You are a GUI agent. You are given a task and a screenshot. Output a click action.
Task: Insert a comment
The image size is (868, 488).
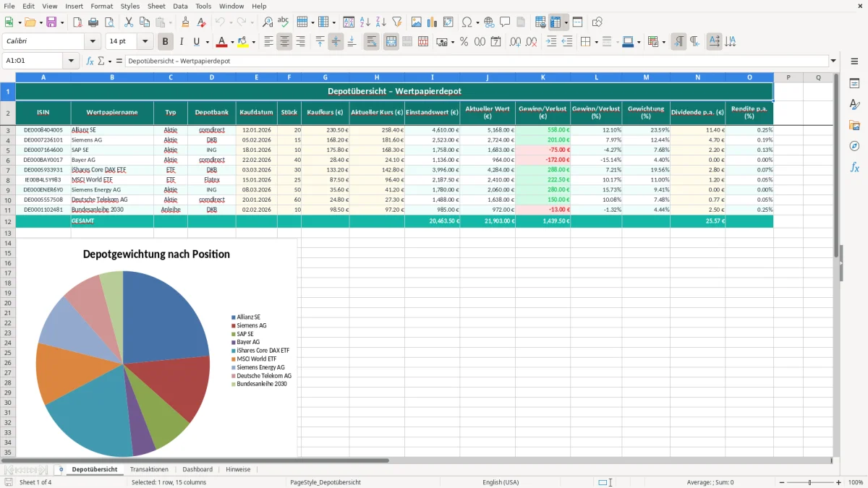[505, 22]
